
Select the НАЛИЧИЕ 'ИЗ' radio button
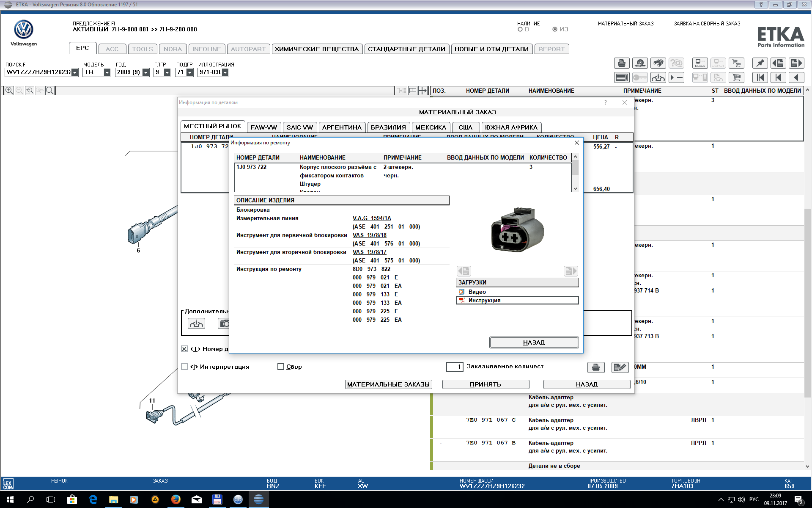pos(555,29)
